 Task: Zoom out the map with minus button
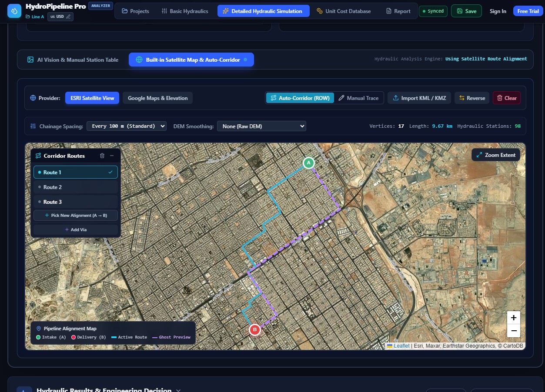tap(514, 331)
